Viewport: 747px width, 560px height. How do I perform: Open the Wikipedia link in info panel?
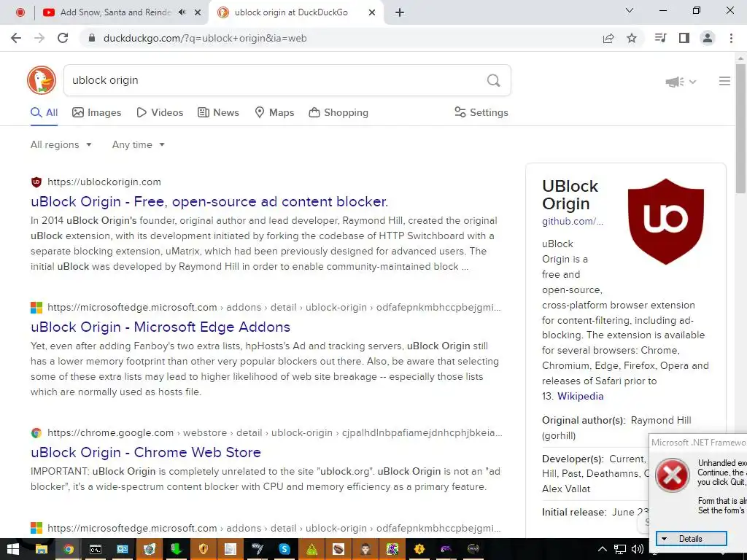[x=580, y=396]
